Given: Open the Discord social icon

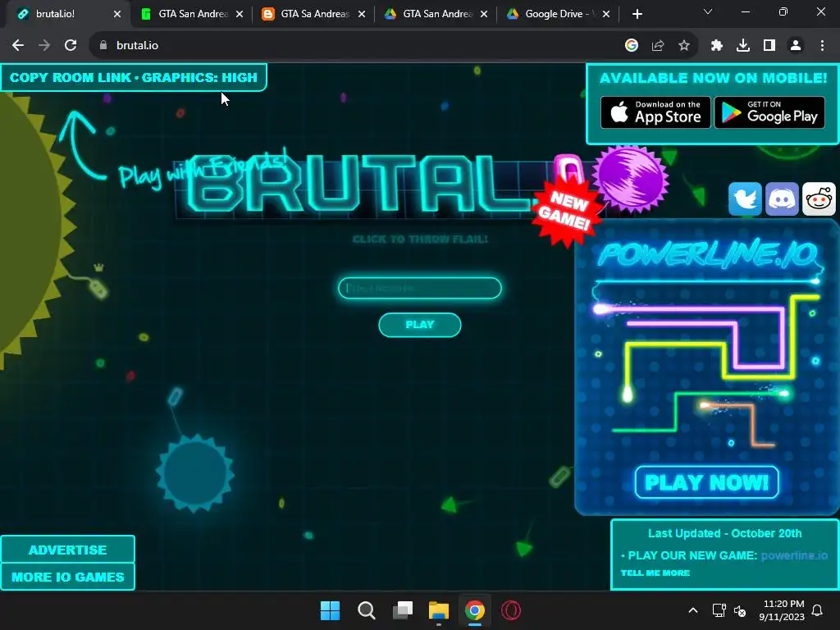Looking at the screenshot, I should [x=782, y=199].
